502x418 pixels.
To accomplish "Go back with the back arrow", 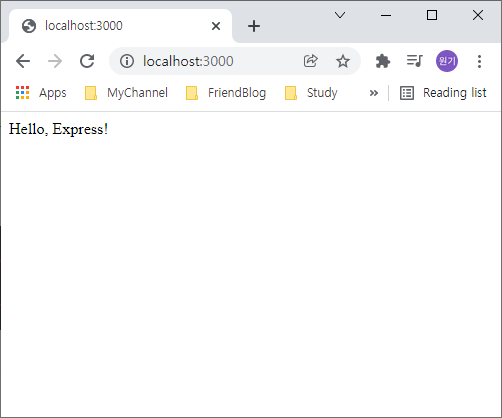I will click(x=23, y=61).
